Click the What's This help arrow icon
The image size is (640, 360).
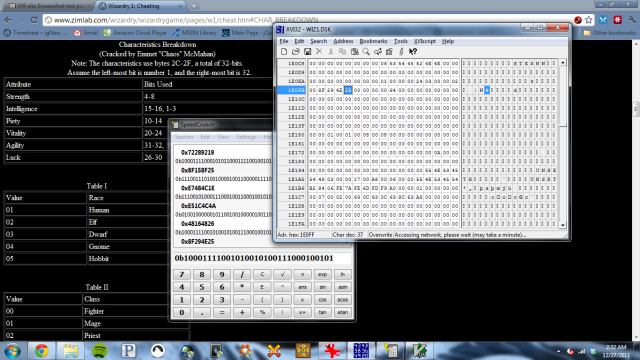click(x=413, y=51)
